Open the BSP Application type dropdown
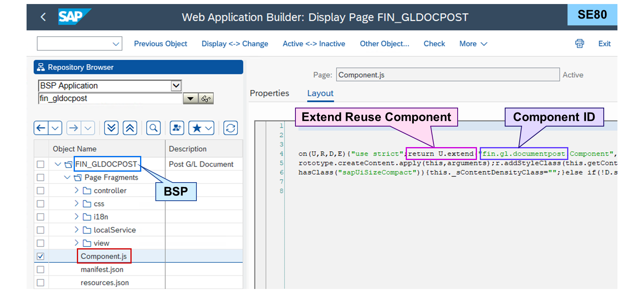Screen dimensions: 644x293 176,85
